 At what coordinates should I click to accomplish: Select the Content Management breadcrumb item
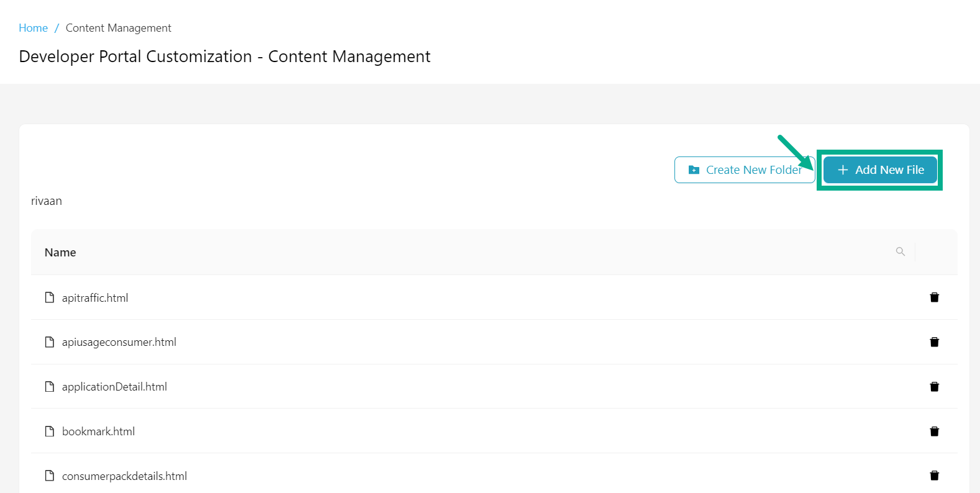click(118, 27)
